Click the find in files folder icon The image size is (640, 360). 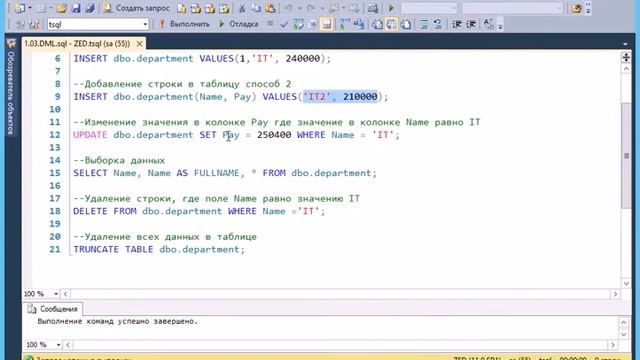pos(576,8)
